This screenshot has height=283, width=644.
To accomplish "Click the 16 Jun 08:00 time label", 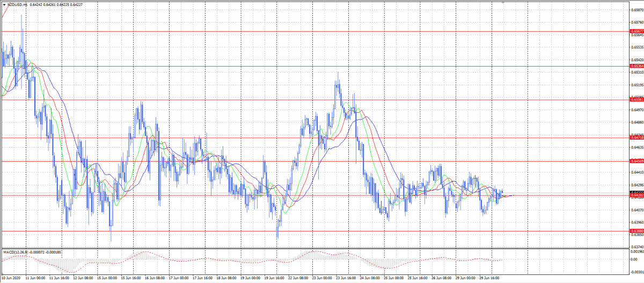I will pos(155,279).
